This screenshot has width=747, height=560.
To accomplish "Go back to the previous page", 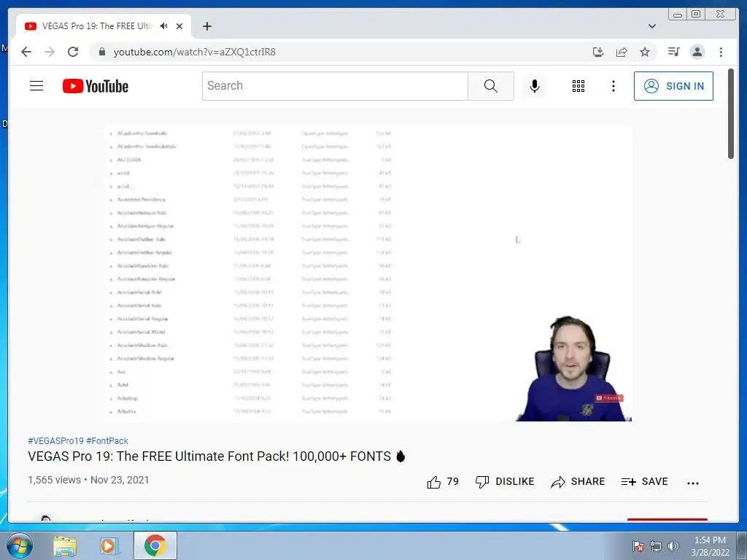I will [x=26, y=52].
